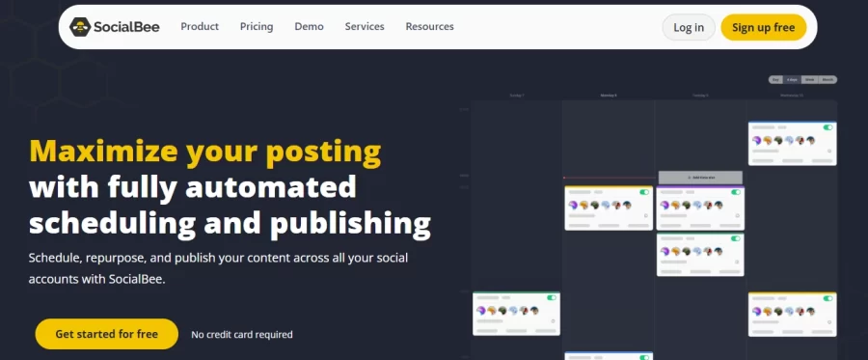Screen dimensions: 868x360
Task: Select green helmet avatar in Tuesday green-top card
Action: point(687,252)
